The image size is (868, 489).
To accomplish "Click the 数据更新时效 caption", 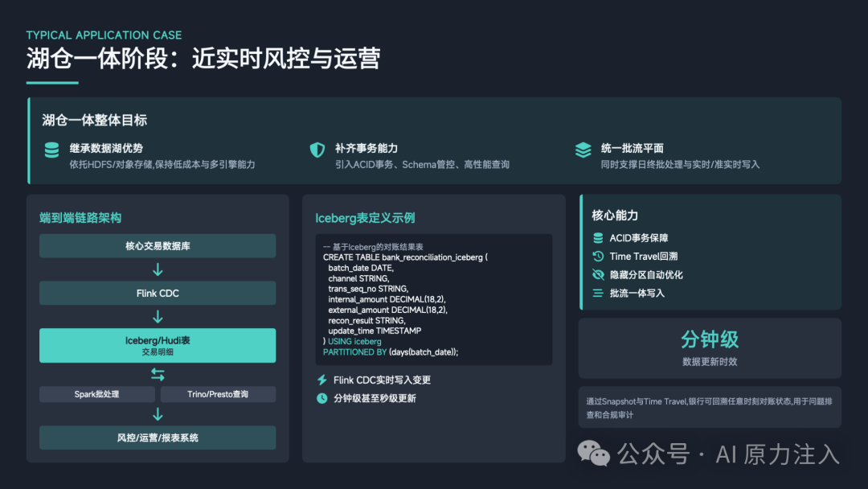I will 710,362.
